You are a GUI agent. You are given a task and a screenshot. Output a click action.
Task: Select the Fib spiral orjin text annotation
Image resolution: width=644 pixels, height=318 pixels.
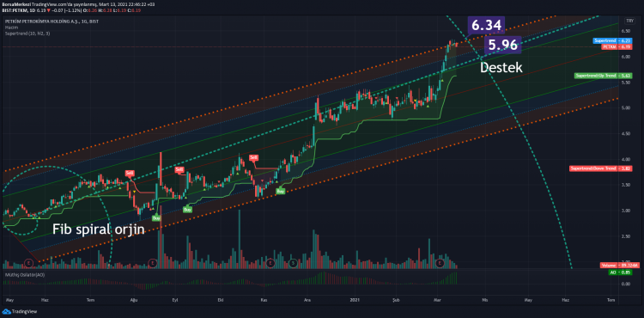[x=99, y=229]
